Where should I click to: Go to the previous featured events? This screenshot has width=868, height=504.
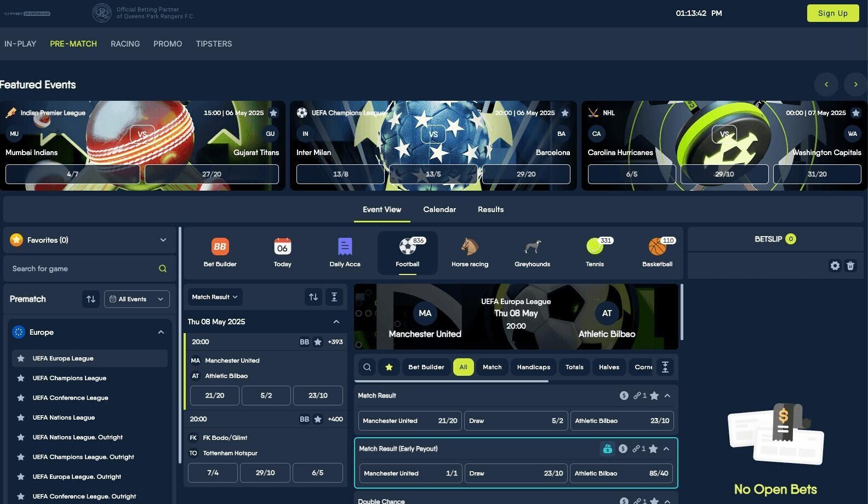(826, 84)
